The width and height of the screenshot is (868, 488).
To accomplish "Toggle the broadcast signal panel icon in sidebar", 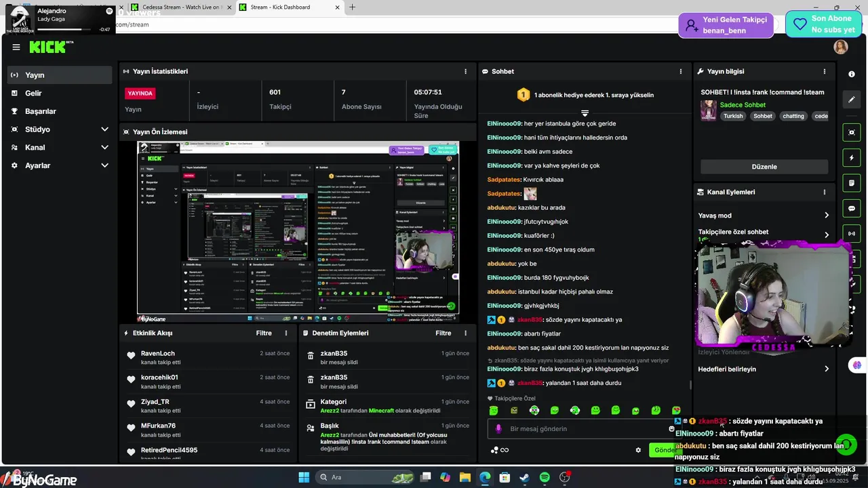I will pos(852,233).
